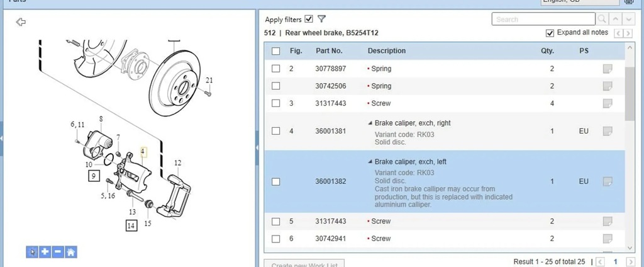Sort by Part No. column header
Image resolution: width=644 pixels, height=267 pixels.
click(329, 51)
